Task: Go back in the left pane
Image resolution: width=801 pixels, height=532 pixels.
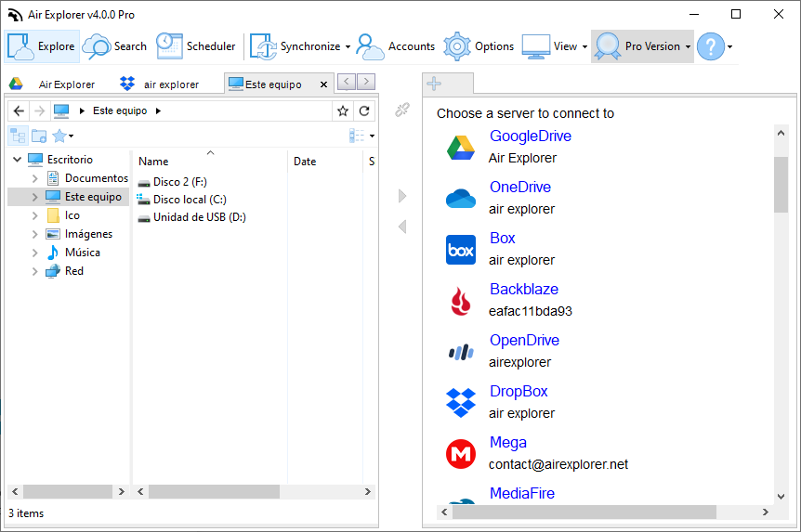Action: pyautogui.click(x=19, y=110)
